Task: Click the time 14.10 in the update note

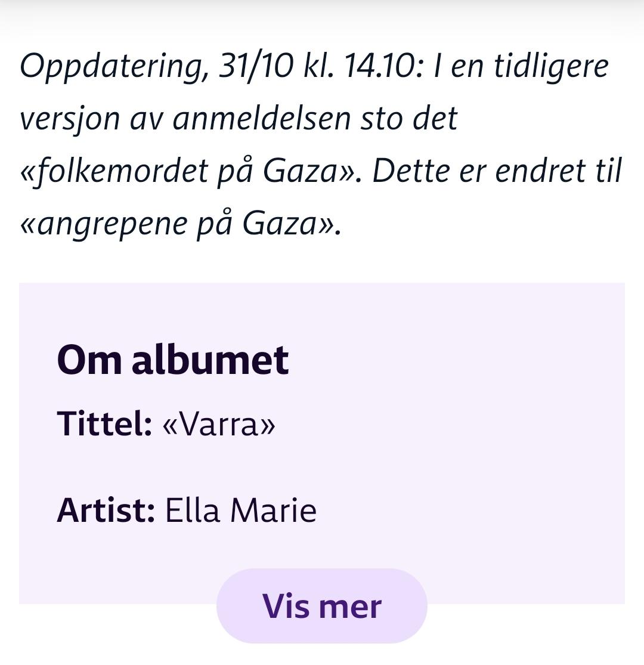Action: coord(381,66)
